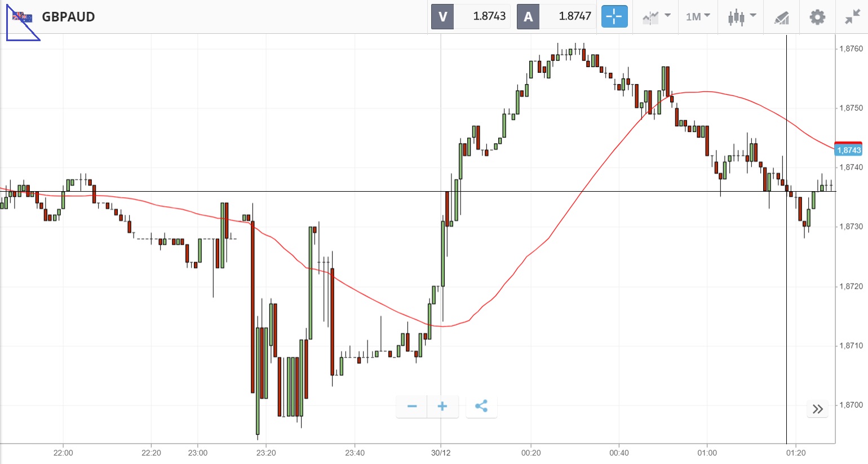Expand the candlestick chart type dropdown
The height and width of the screenshot is (464, 868).
(x=741, y=17)
